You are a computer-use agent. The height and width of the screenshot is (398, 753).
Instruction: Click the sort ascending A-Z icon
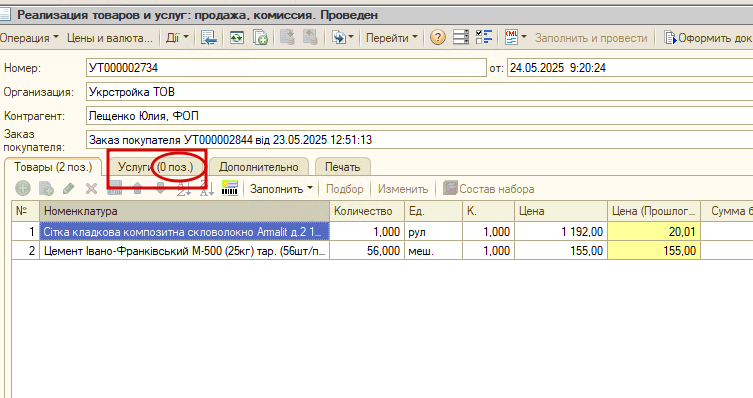184,189
